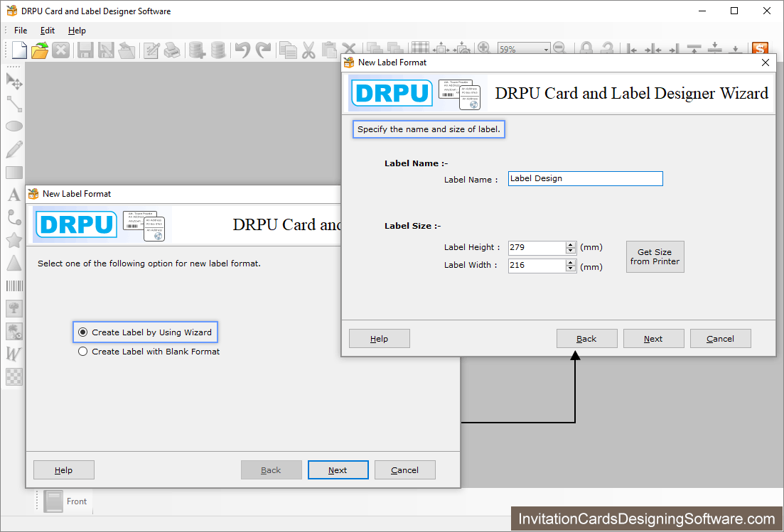Viewport: 784px width, 532px height.
Task: Choose Create Label by Using Wizard option
Action: coord(146,332)
